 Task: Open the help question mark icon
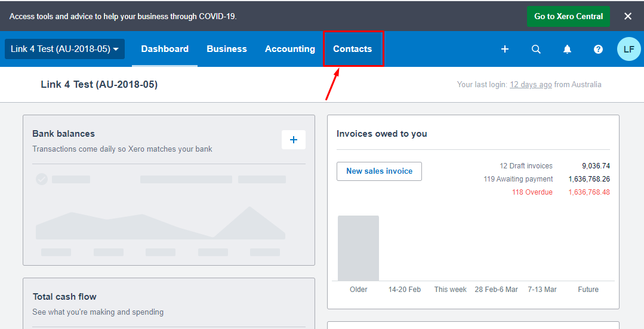pyautogui.click(x=599, y=50)
